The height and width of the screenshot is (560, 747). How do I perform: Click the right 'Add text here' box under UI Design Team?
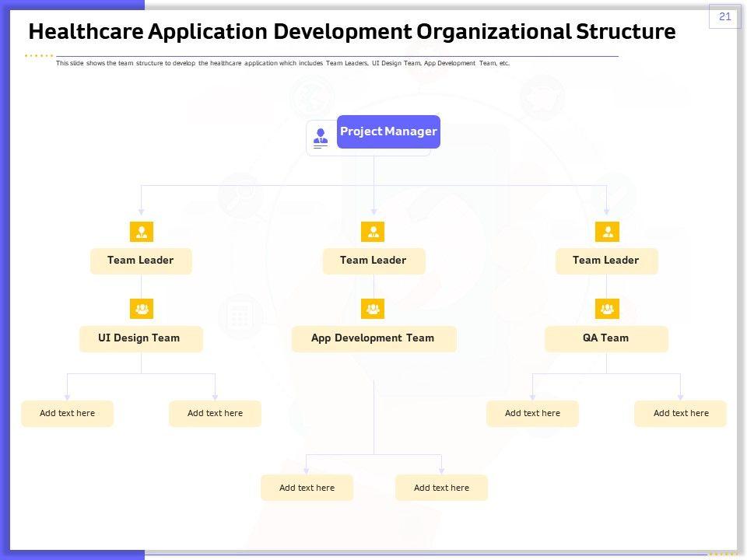(x=215, y=413)
